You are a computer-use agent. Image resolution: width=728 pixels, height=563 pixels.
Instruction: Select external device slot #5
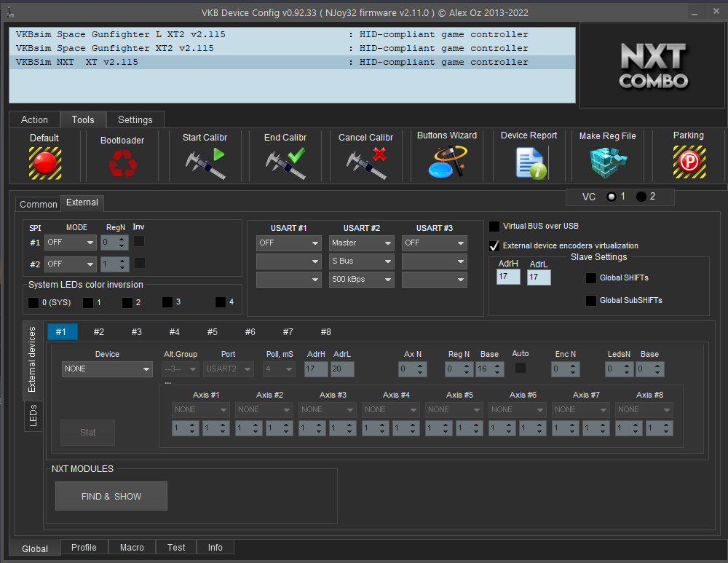tap(212, 331)
